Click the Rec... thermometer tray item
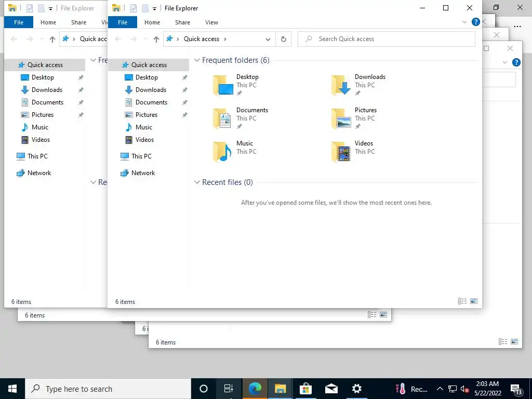 (x=411, y=389)
